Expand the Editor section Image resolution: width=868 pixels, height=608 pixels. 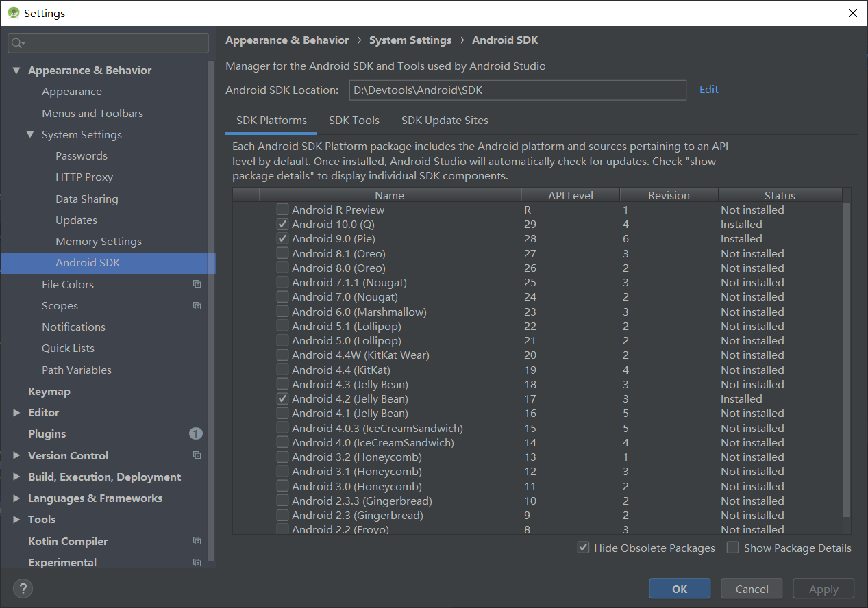tap(16, 412)
